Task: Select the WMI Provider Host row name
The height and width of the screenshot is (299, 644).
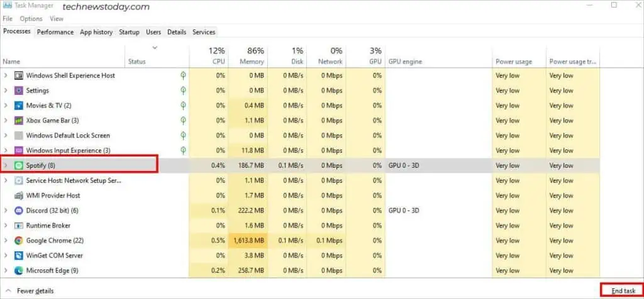Action: (53, 195)
